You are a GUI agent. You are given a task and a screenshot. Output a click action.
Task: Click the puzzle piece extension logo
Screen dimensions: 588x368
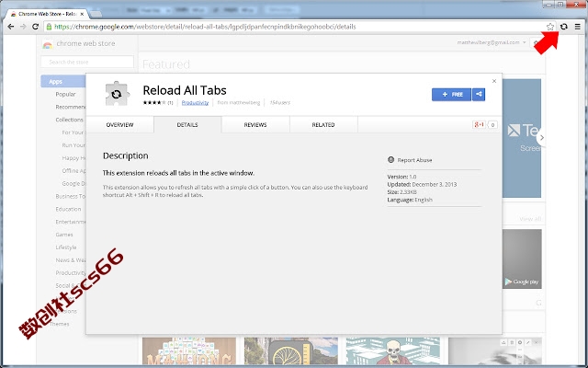[x=117, y=94]
